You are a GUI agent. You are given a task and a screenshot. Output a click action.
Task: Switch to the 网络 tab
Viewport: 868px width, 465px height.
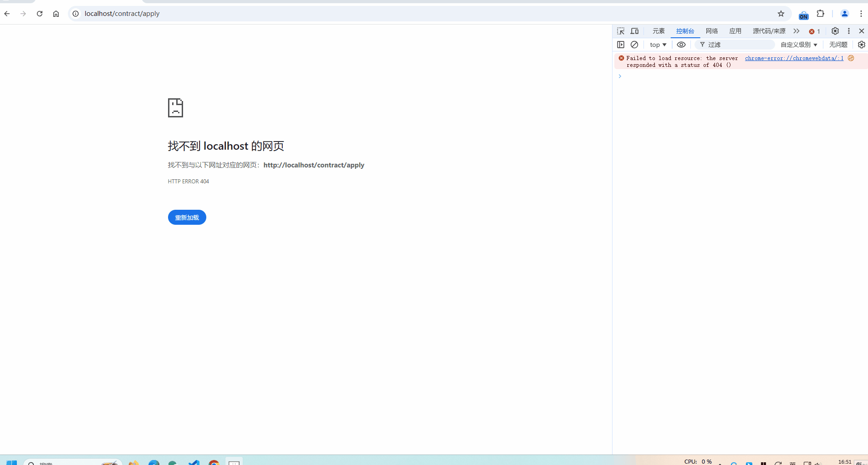coord(712,31)
